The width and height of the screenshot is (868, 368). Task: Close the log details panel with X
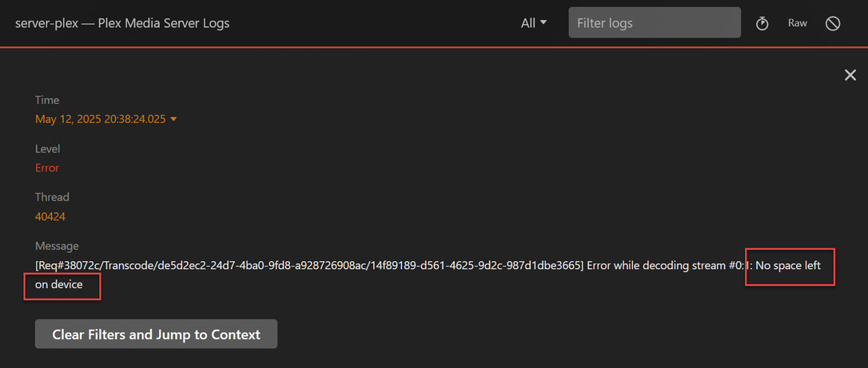(x=850, y=75)
